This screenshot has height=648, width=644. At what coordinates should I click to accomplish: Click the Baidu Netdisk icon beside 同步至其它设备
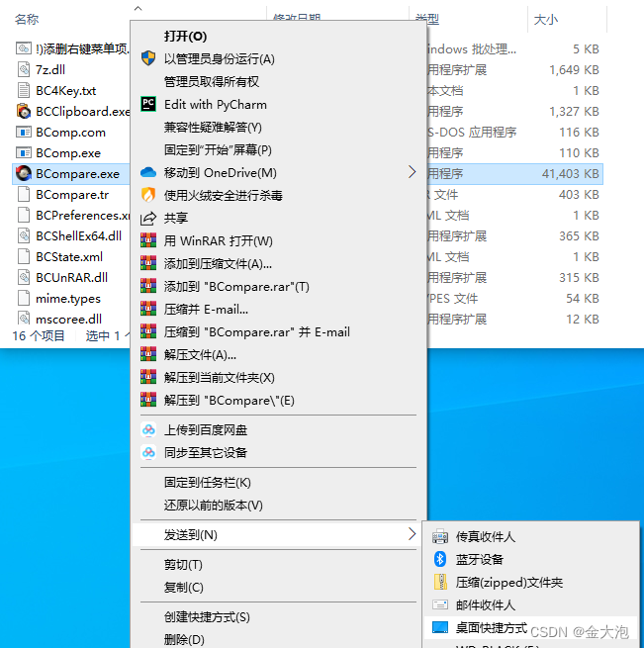pos(148,452)
